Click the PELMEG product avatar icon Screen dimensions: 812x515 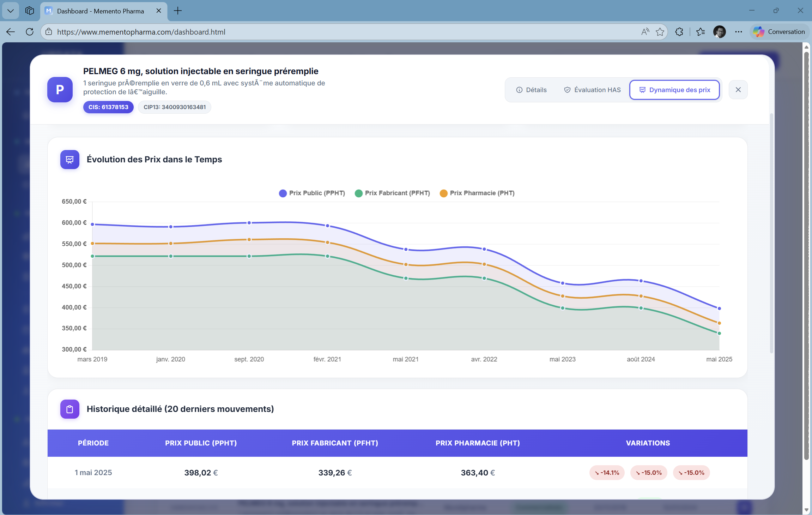coord(60,90)
